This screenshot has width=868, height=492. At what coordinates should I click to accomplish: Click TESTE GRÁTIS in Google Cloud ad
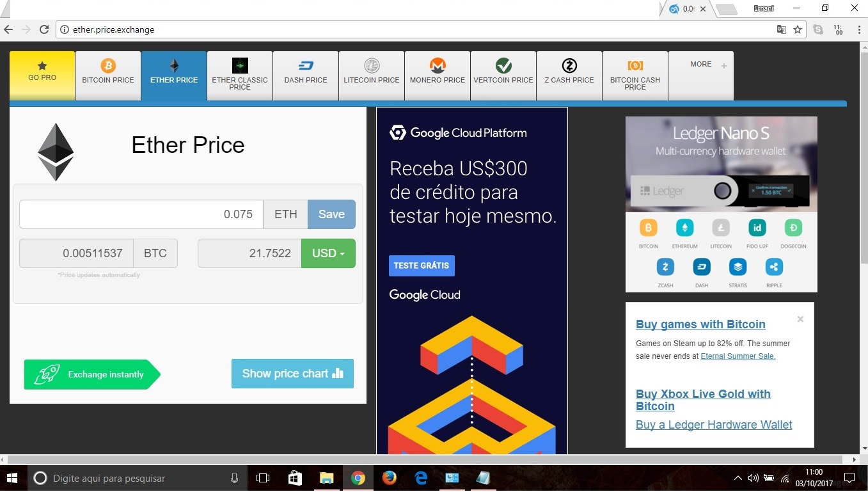(x=422, y=266)
